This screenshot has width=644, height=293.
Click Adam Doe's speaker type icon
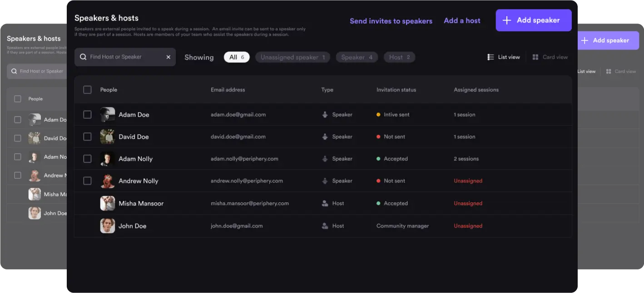pyautogui.click(x=325, y=115)
